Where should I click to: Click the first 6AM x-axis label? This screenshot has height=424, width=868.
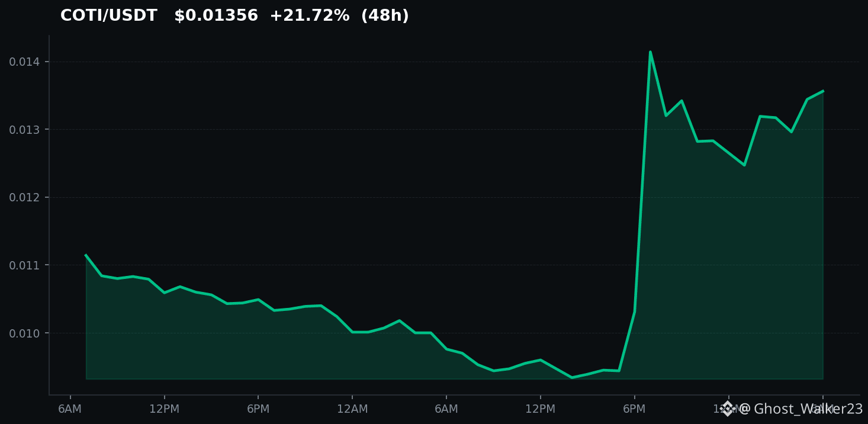click(70, 409)
